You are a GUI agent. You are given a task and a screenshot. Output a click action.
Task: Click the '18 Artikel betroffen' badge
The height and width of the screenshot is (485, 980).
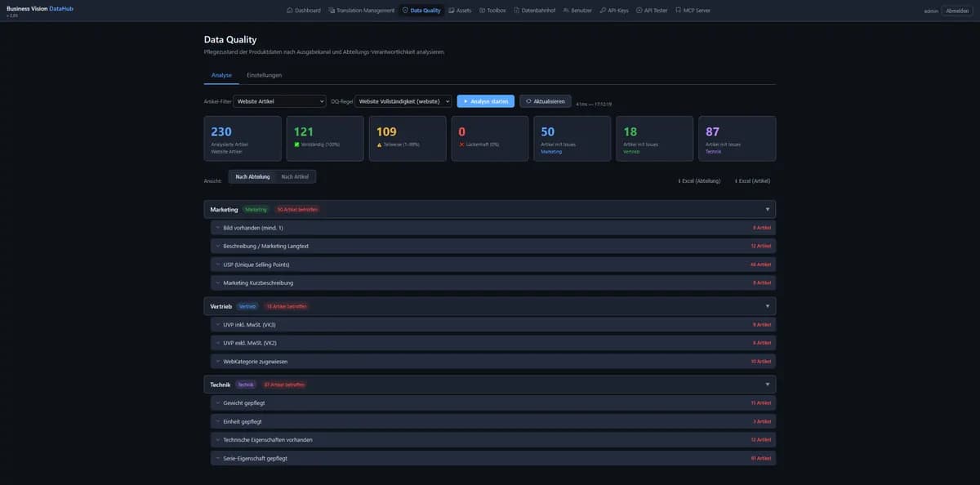tap(287, 306)
